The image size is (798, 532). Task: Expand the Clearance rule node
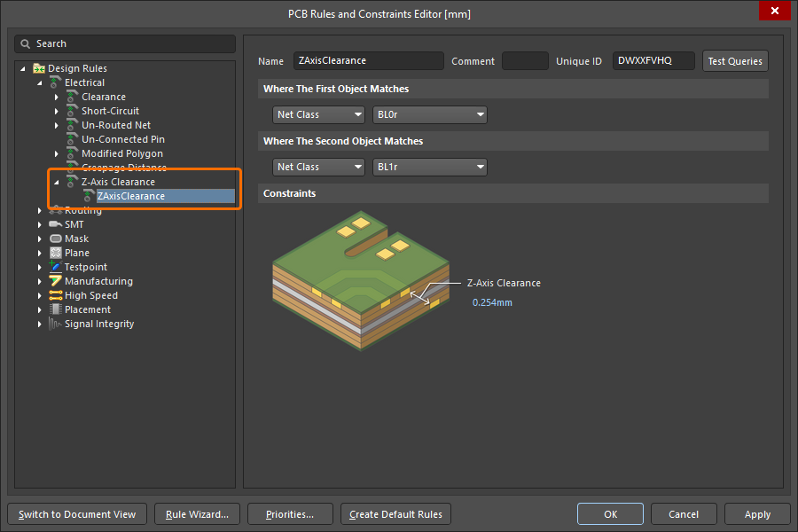[57, 97]
